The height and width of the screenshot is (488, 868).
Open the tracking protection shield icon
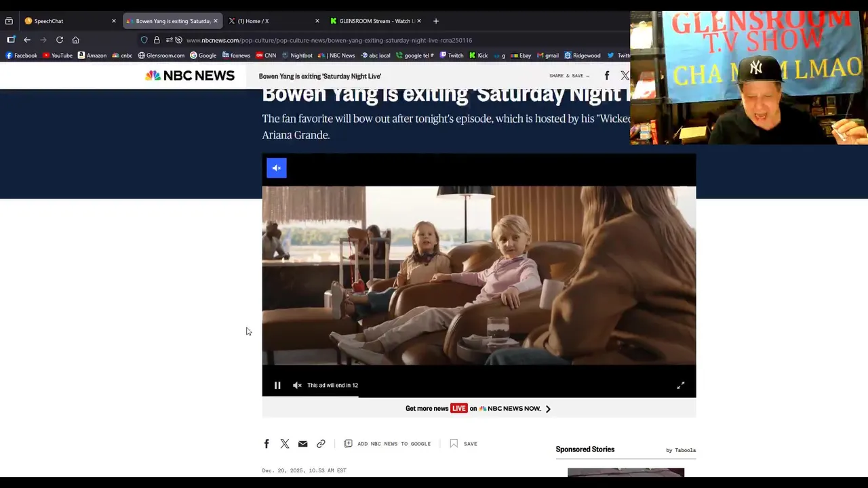click(144, 40)
